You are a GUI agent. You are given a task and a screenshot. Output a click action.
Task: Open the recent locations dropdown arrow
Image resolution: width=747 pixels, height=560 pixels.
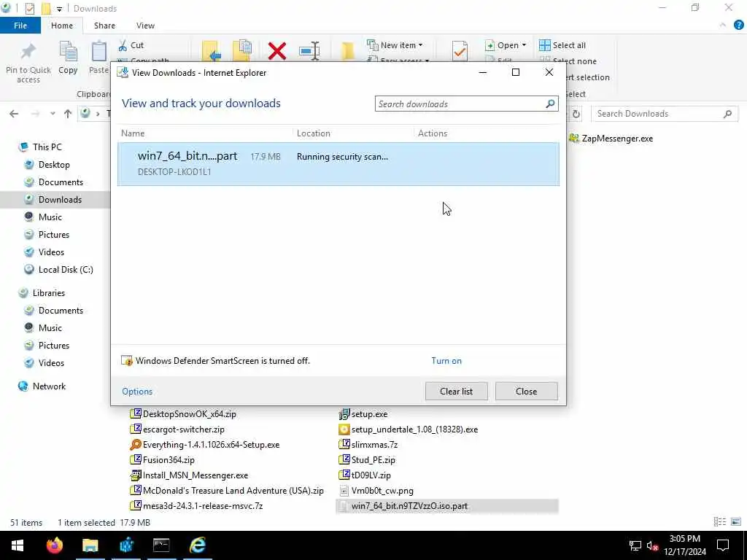pyautogui.click(x=53, y=114)
